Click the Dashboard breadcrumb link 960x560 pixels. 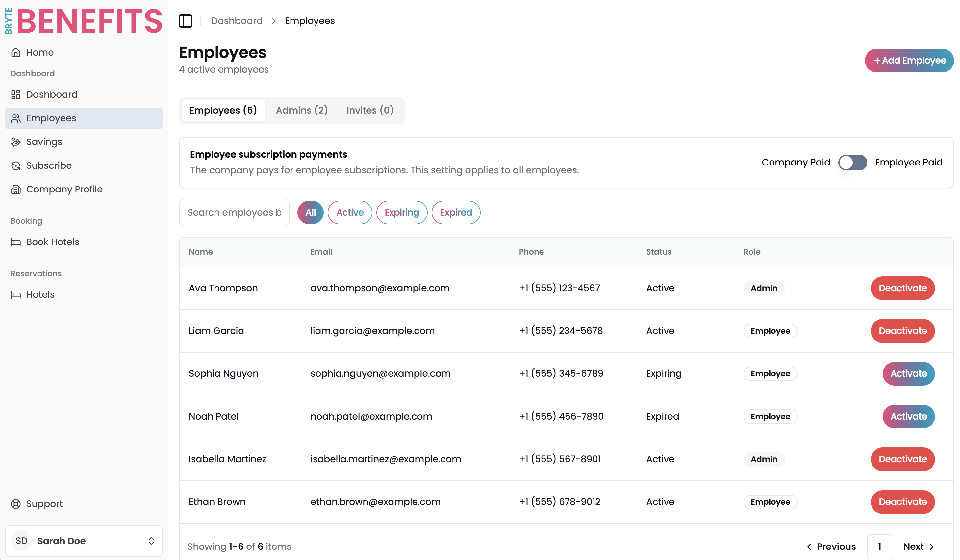(237, 21)
